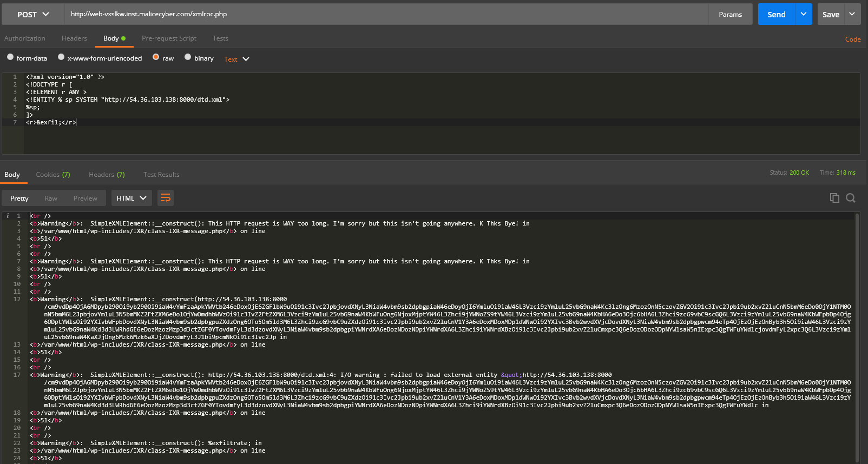
Task: Open the Text content type dropdown
Action: point(236,59)
